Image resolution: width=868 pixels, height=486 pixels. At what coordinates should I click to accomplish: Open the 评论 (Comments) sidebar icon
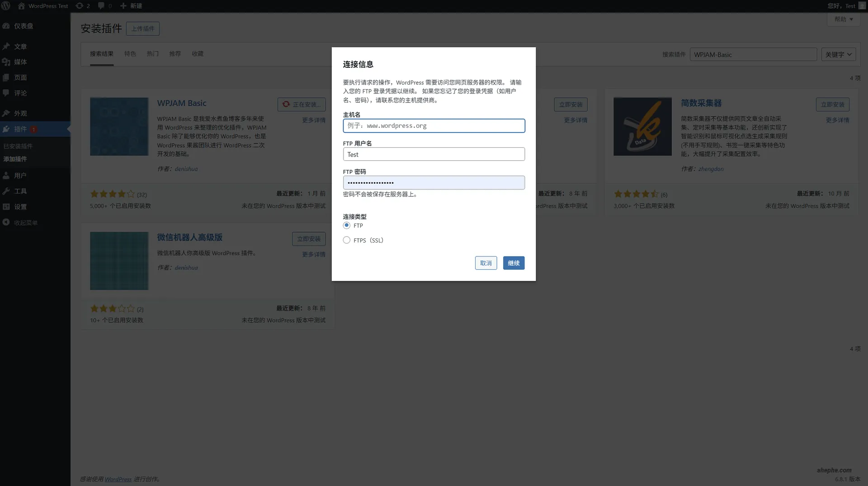click(x=6, y=93)
